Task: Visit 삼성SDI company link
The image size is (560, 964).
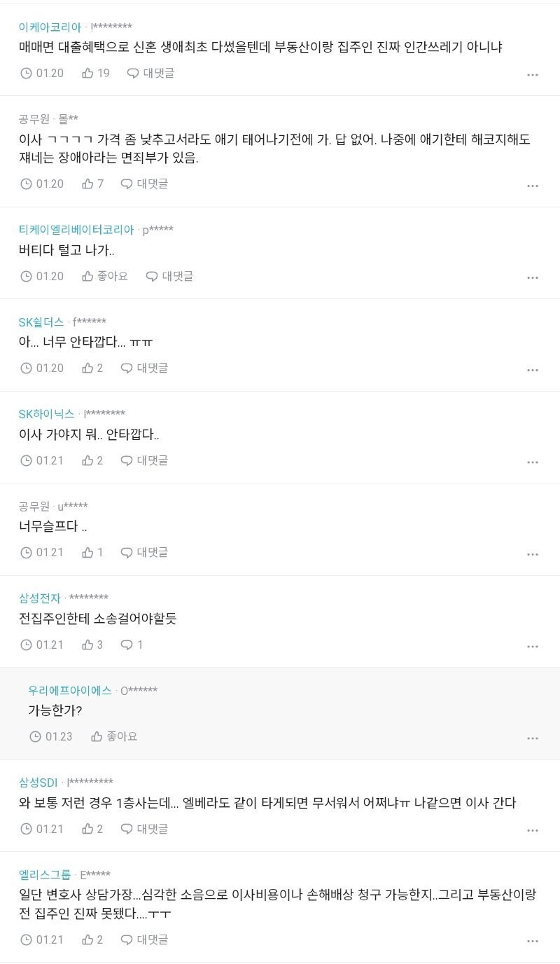Action: pyautogui.click(x=39, y=782)
